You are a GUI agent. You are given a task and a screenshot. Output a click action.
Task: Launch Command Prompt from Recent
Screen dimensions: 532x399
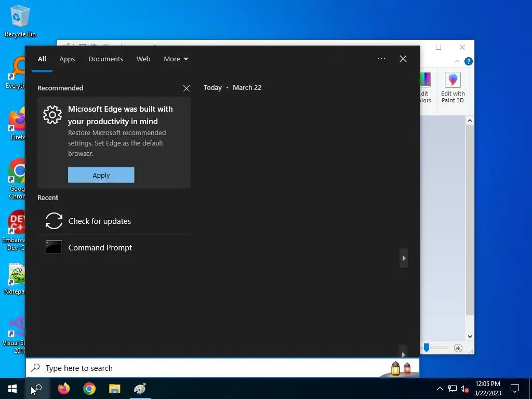pyautogui.click(x=114, y=247)
